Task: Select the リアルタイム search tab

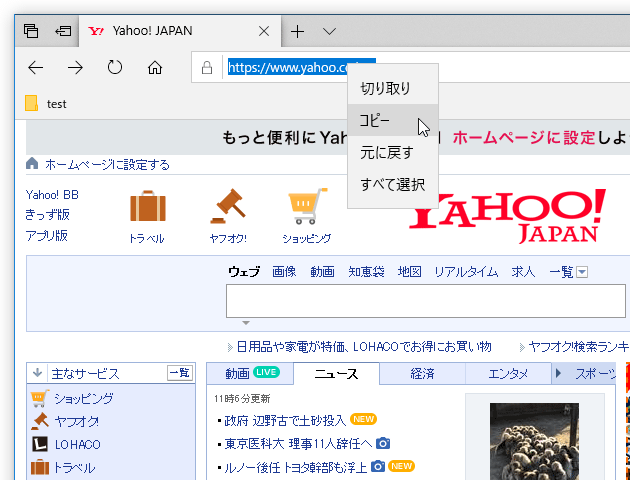Action: 466,272
